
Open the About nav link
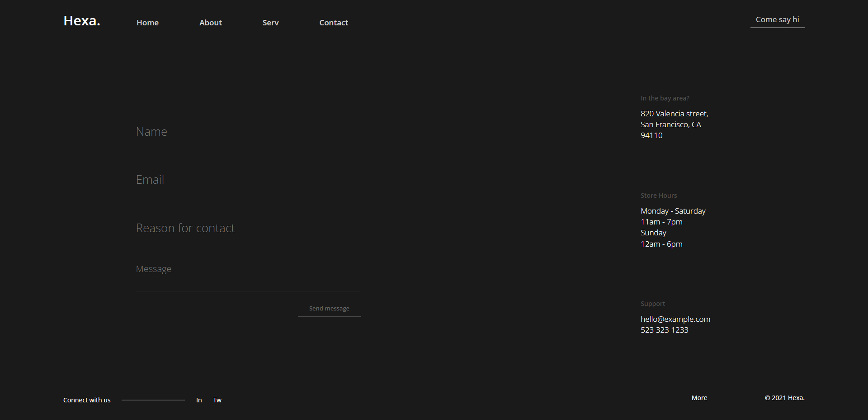210,23
